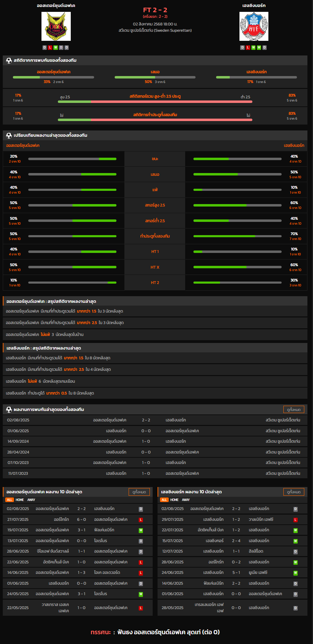This screenshot has width=313, height=644.
Task: Click L badge on 27/07/2025 ออร์ไกร์ท 6-0 row
Action: pyautogui.click(x=141, y=520)
